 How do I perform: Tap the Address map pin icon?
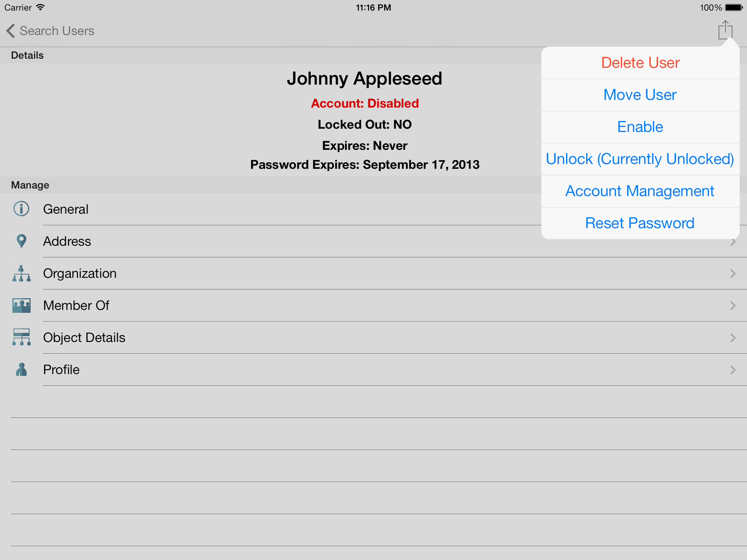pyautogui.click(x=21, y=241)
